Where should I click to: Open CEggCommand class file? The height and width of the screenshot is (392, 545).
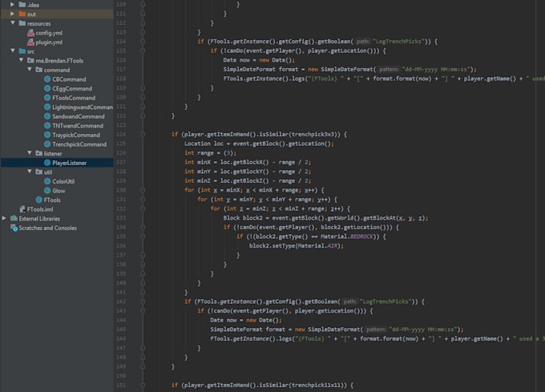(72, 89)
